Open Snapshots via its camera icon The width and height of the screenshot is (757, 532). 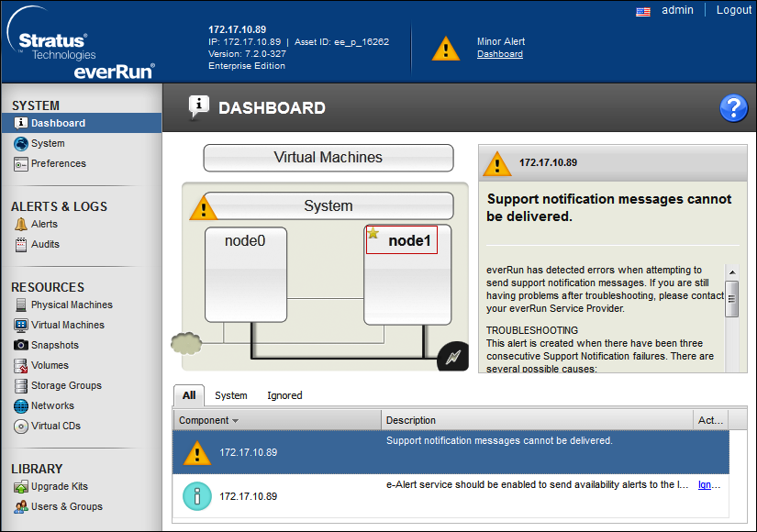(x=22, y=345)
